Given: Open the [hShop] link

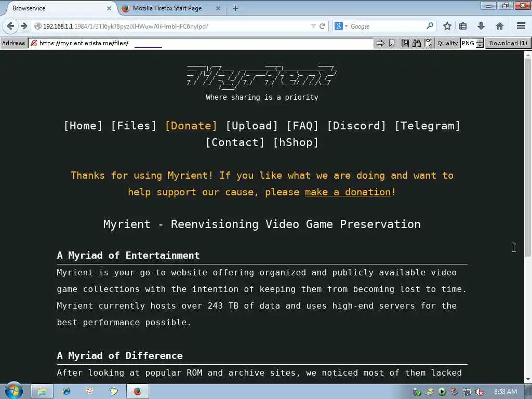Looking at the screenshot, I should tap(296, 142).
